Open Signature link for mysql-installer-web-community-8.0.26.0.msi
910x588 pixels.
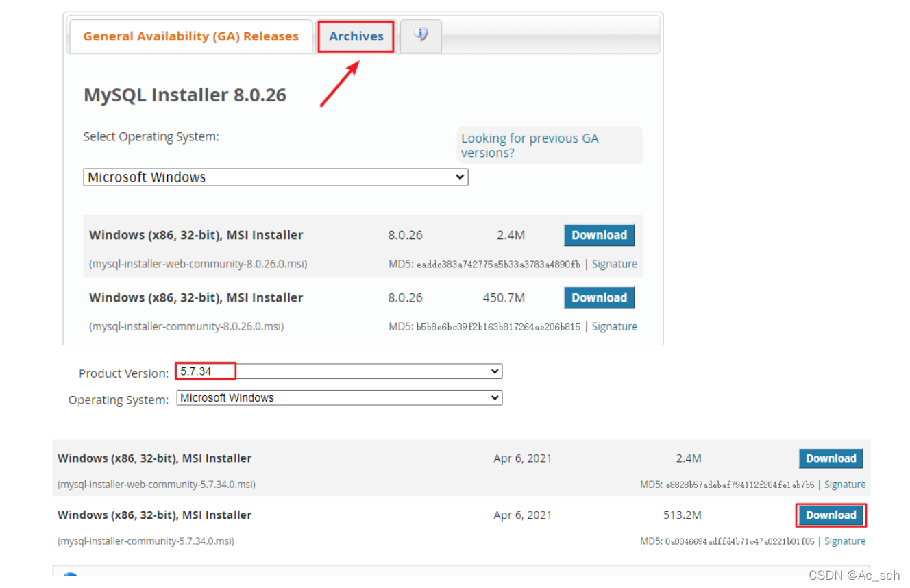tap(615, 264)
